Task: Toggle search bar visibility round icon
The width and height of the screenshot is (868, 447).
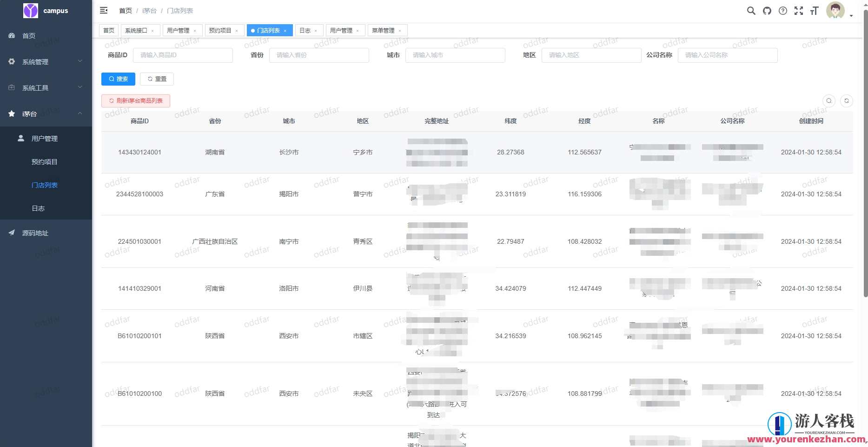Action: coord(829,101)
